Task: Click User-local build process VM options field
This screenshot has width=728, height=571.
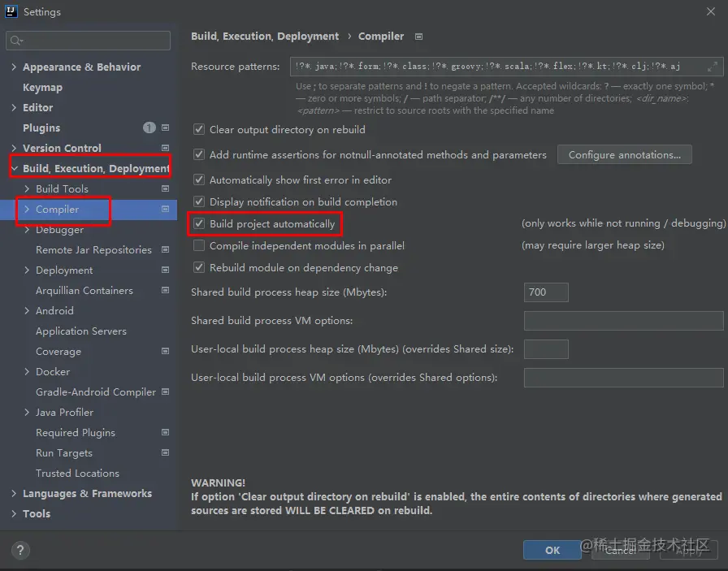Action: coord(623,378)
